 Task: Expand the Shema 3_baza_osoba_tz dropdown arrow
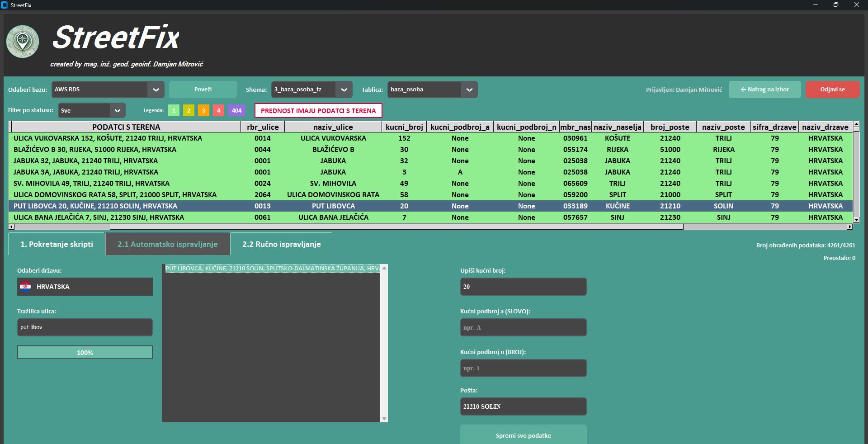344,90
